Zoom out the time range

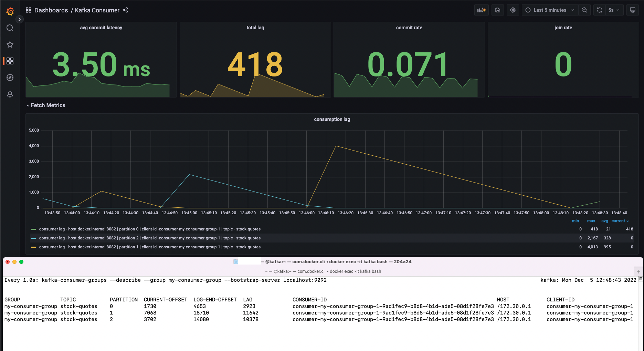584,10
